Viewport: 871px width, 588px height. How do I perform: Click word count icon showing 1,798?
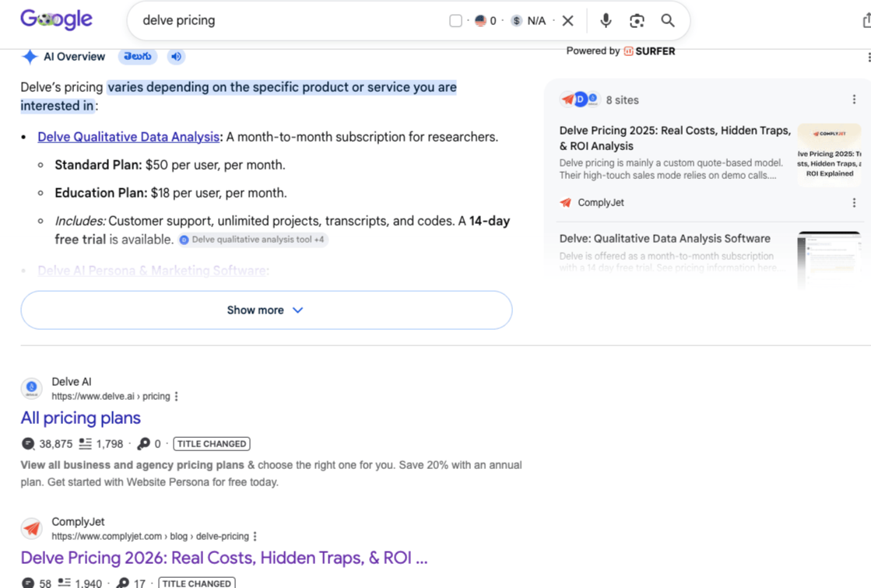click(85, 443)
